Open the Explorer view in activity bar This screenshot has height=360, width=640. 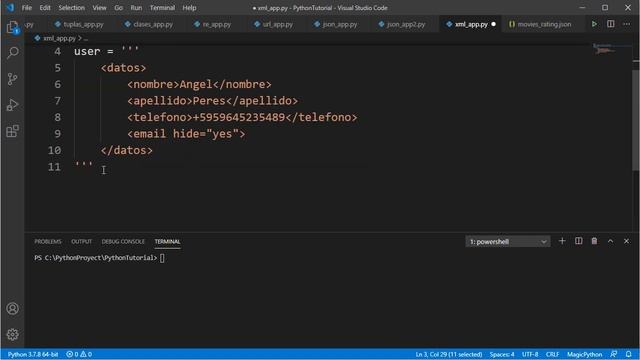coord(13,27)
